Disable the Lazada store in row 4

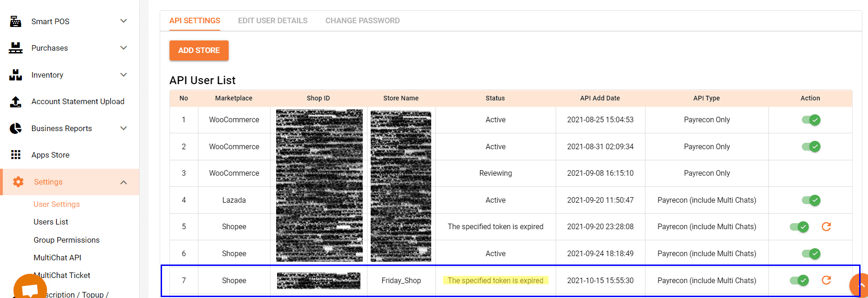811,200
